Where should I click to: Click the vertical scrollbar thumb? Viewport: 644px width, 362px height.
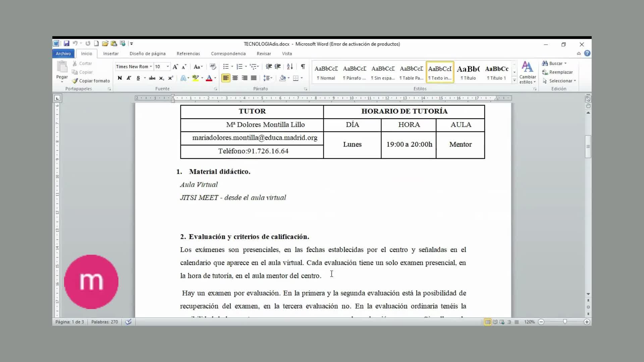point(588,146)
